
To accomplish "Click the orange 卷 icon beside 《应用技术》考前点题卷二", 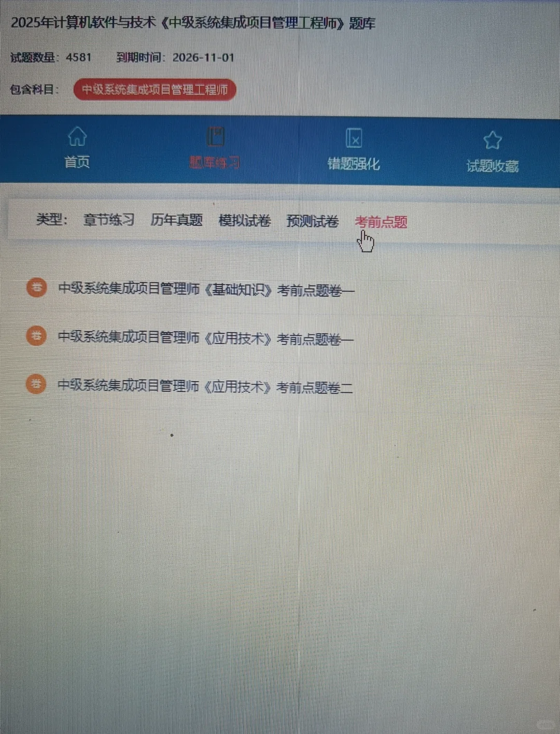I will coord(36,384).
